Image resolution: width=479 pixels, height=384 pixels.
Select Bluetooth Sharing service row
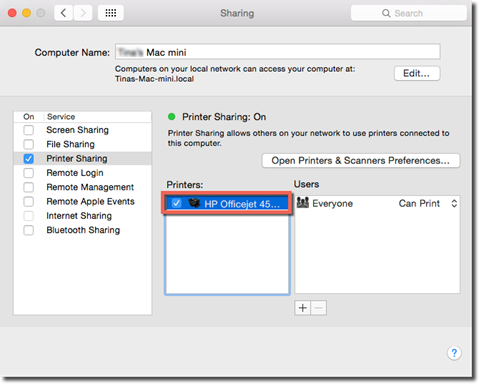tap(83, 230)
